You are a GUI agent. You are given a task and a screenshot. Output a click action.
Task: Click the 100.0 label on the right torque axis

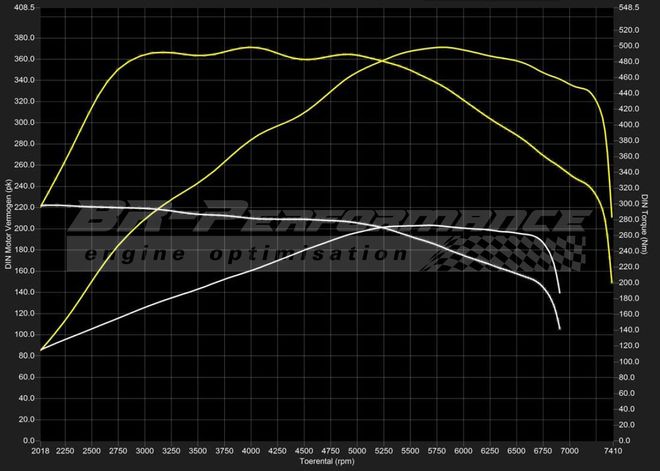[x=629, y=361]
